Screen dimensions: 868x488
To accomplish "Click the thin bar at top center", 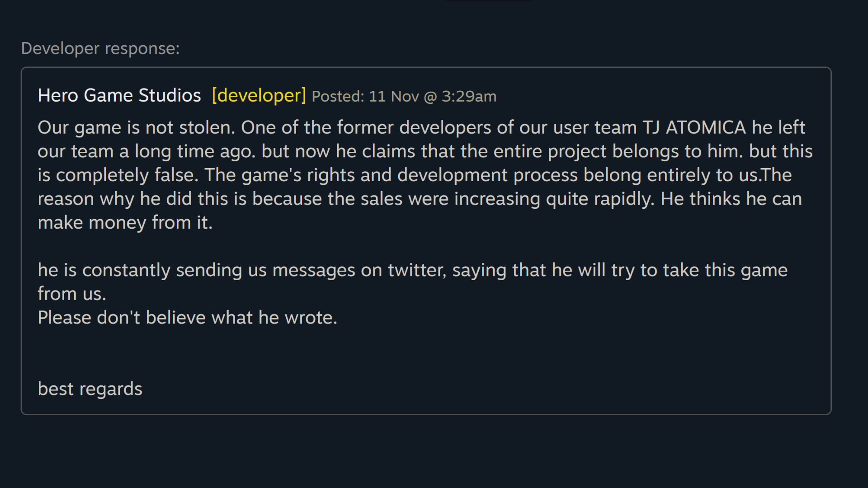I will 489,0.
